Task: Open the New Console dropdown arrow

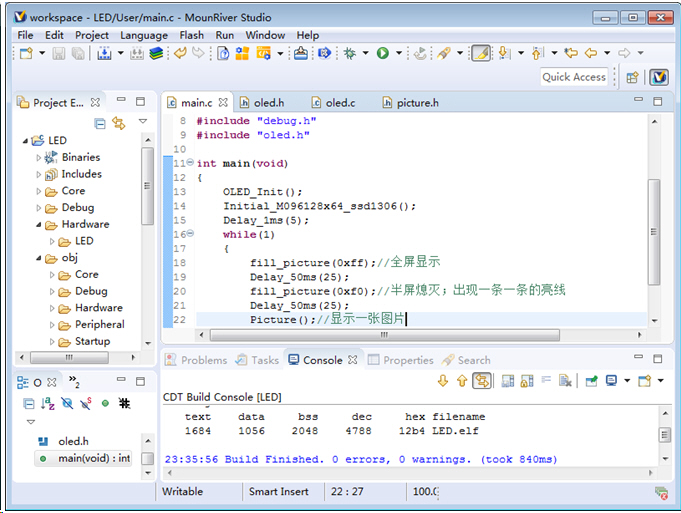Action: click(660, 381)
